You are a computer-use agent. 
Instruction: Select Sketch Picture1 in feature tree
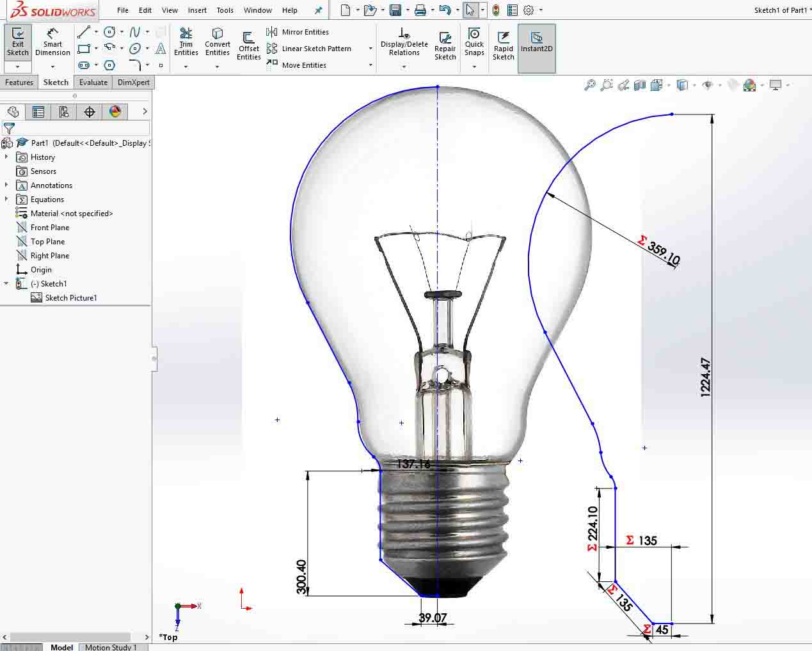tap(64, 297)
